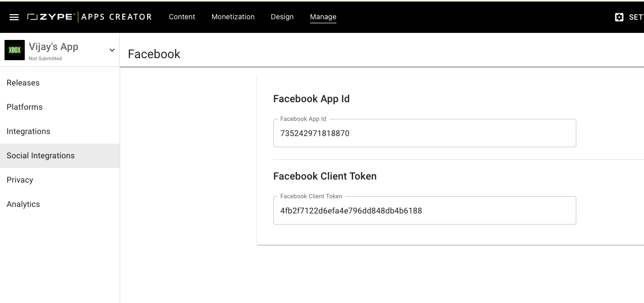Open Privacy in sidebar

pyautogui.click(x=60, y=180)
